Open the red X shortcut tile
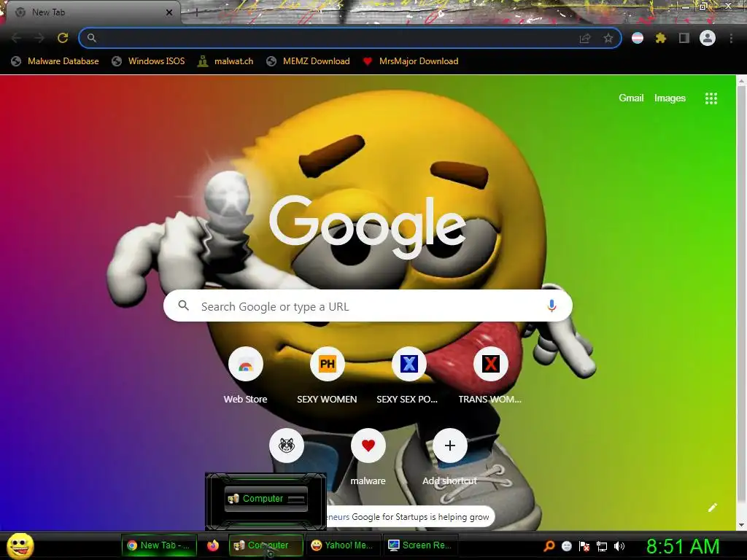 point(491,364)
